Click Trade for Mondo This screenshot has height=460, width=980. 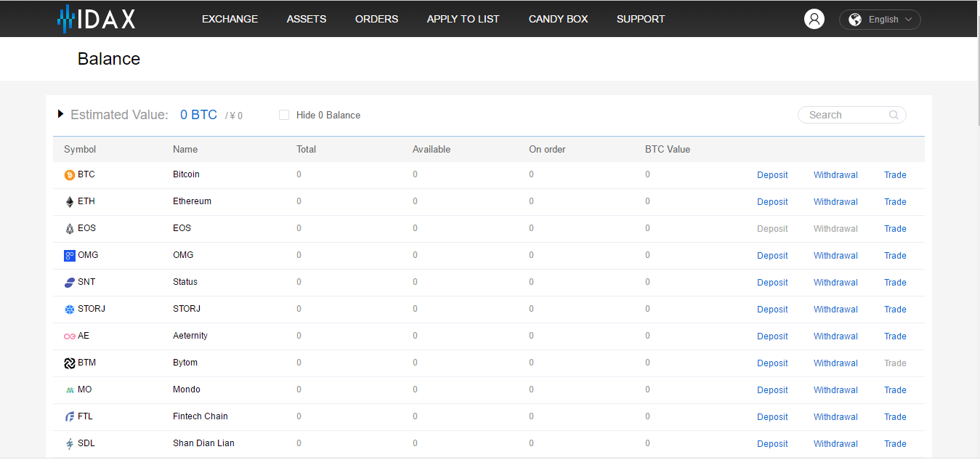pos(895,390)
